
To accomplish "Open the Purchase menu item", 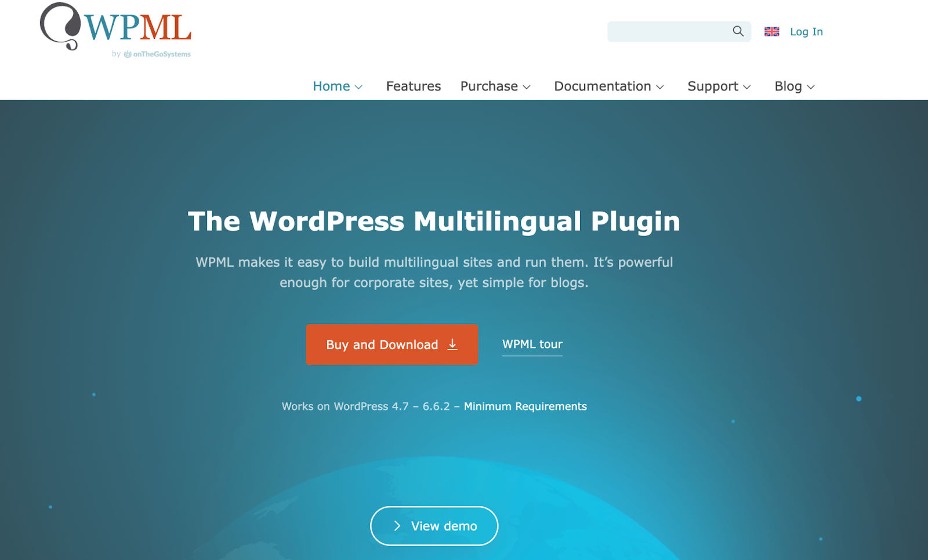I will (x=489, y=86).
